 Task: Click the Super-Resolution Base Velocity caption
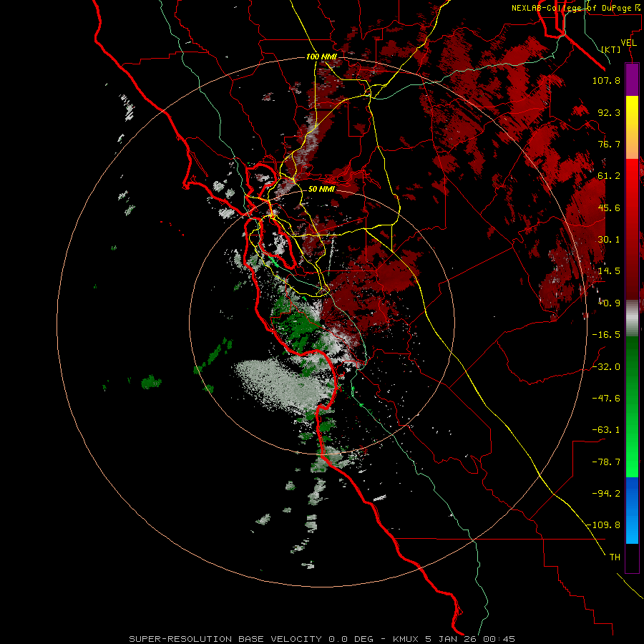[x=321, y=639]
